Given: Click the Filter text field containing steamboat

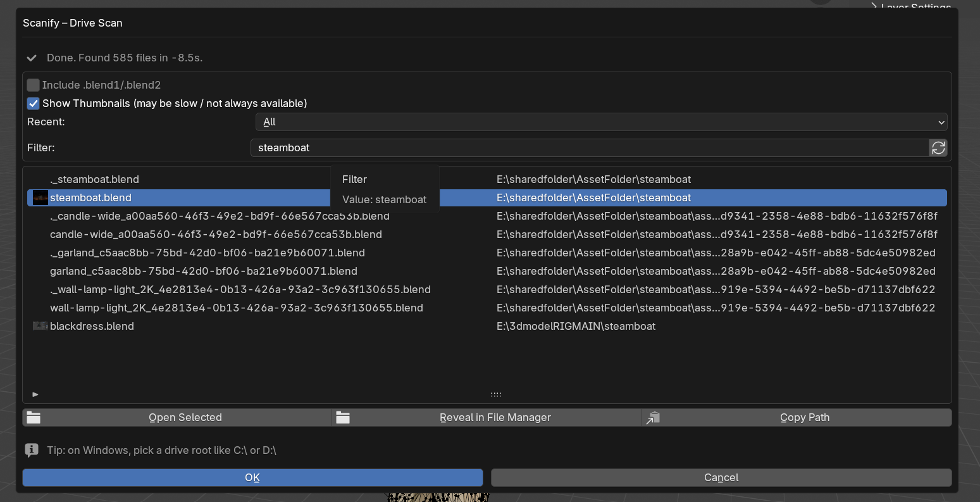Looking at the screenshot, I should coord(590,147).
